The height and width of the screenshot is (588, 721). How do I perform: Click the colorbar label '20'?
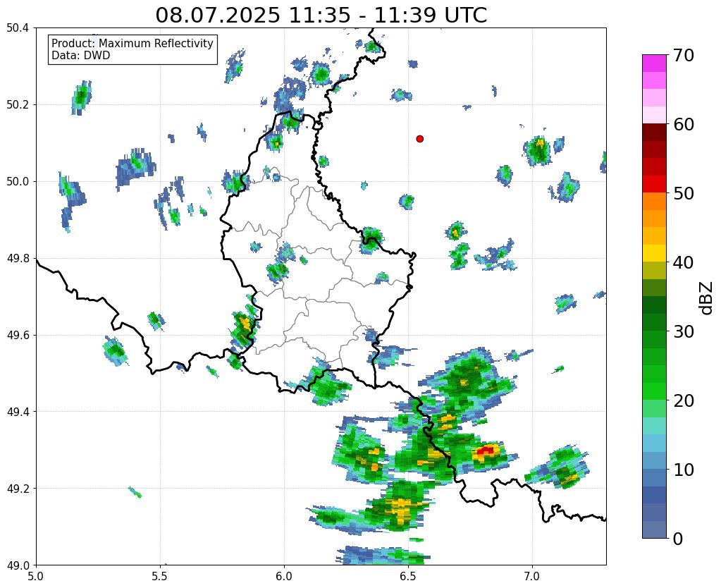tap(682, 400)
